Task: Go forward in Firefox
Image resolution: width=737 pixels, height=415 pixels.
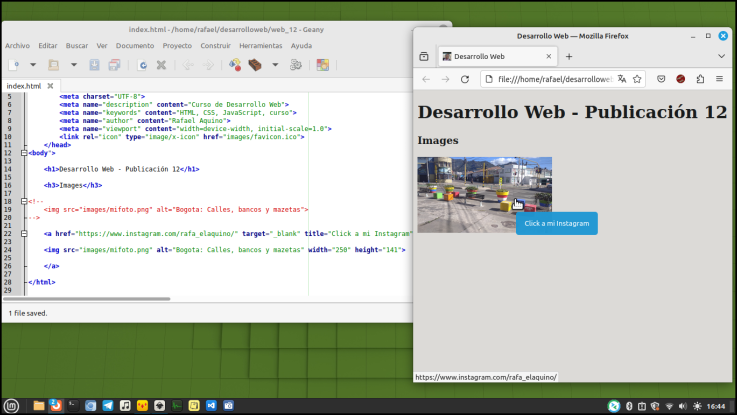Action: pyautogui.click(x=446, y=79)
